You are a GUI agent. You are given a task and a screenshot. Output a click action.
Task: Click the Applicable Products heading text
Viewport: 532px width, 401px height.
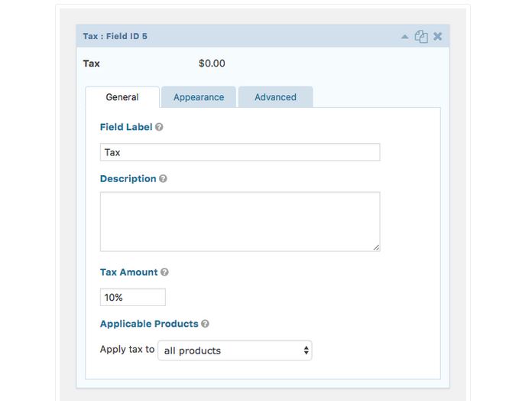[x=149, y=324]
